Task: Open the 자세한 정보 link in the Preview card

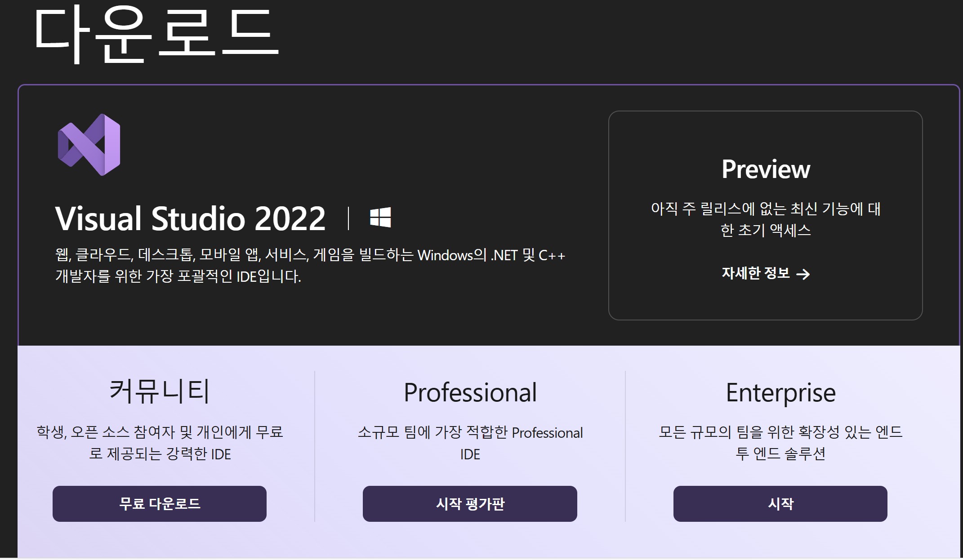Action: (x=756, y=273)
